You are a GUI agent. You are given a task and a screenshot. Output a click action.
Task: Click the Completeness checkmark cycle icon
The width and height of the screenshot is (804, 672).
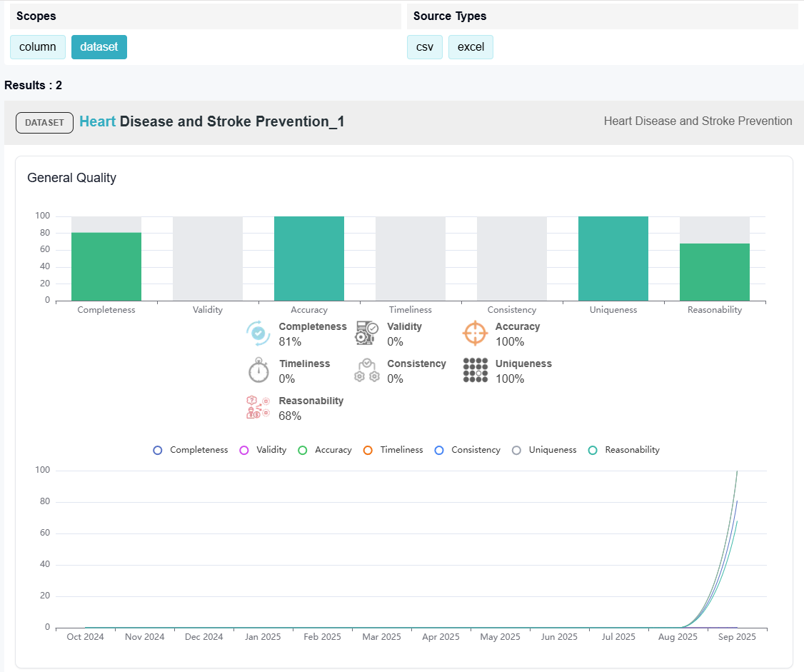[x=258, y=334]
